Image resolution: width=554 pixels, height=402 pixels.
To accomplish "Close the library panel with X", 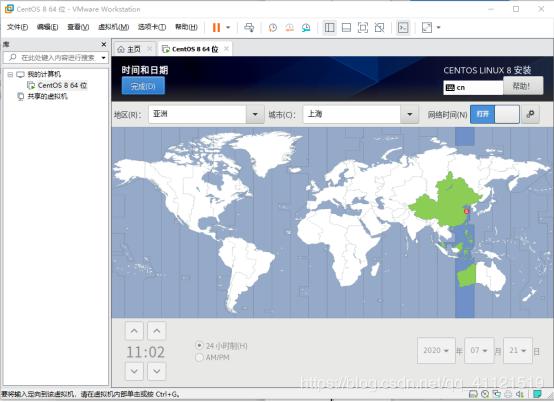I will 104,44.
